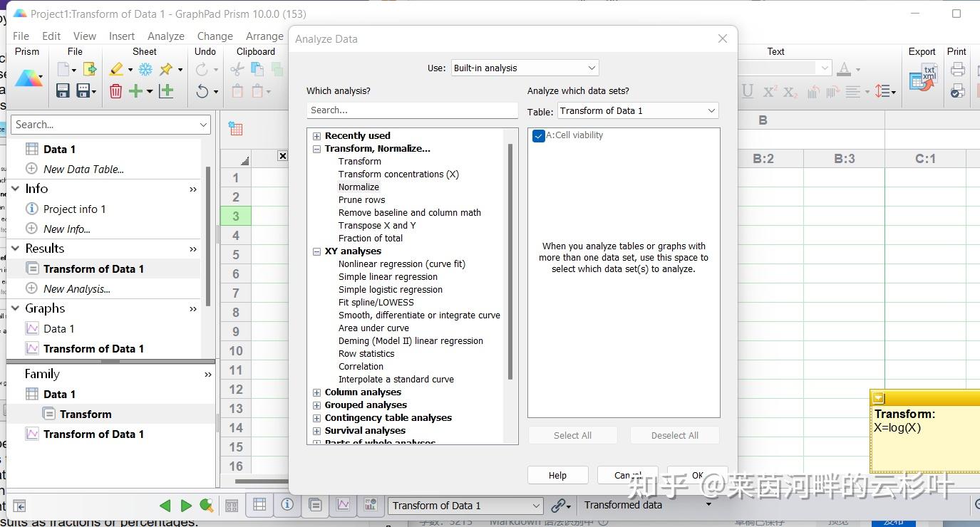
Task: Click the table icon above row numbers
Action: click(x=235, y=128)
